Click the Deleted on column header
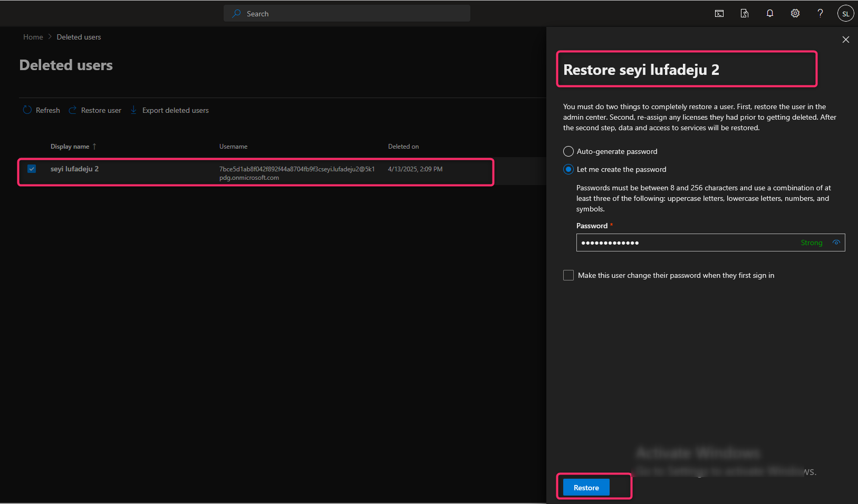Image resolution: width=858 pixels, height=504 pixels. point(403,147)
